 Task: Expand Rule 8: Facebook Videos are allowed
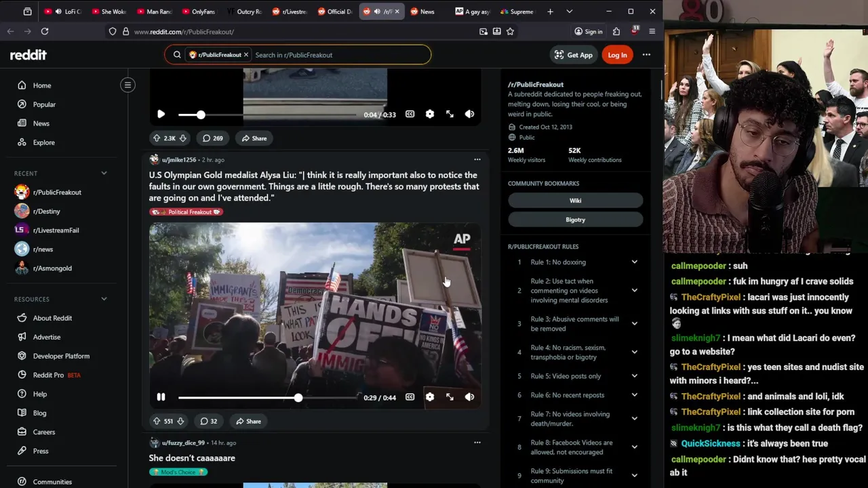(634, 447)
